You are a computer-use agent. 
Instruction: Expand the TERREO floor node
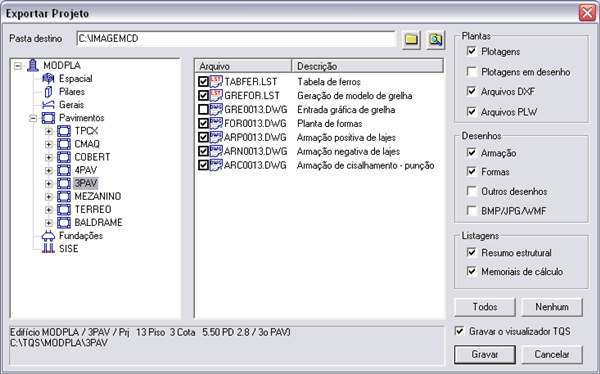pos(49,210)
